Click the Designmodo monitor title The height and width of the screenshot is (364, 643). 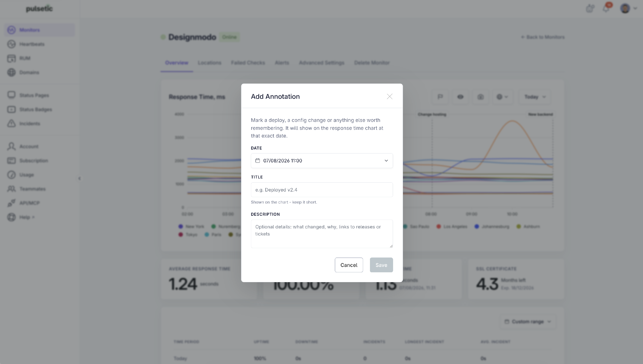tap(192, 37)
